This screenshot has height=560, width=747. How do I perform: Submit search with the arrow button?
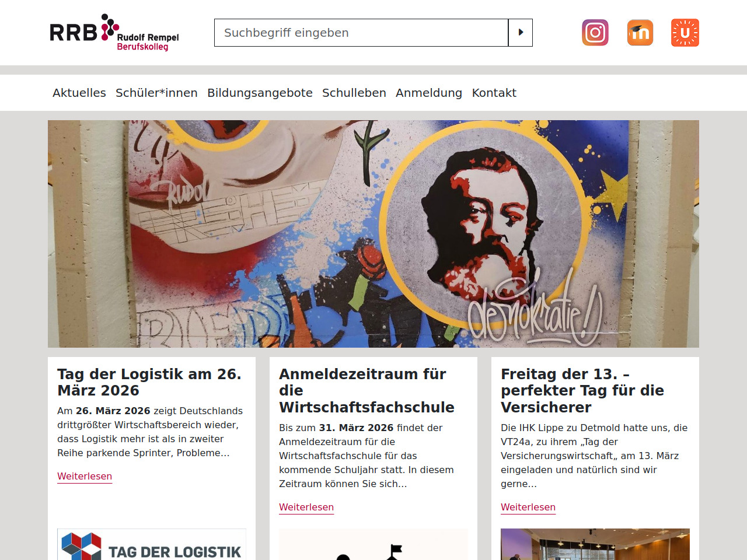[x=521, y=33]
